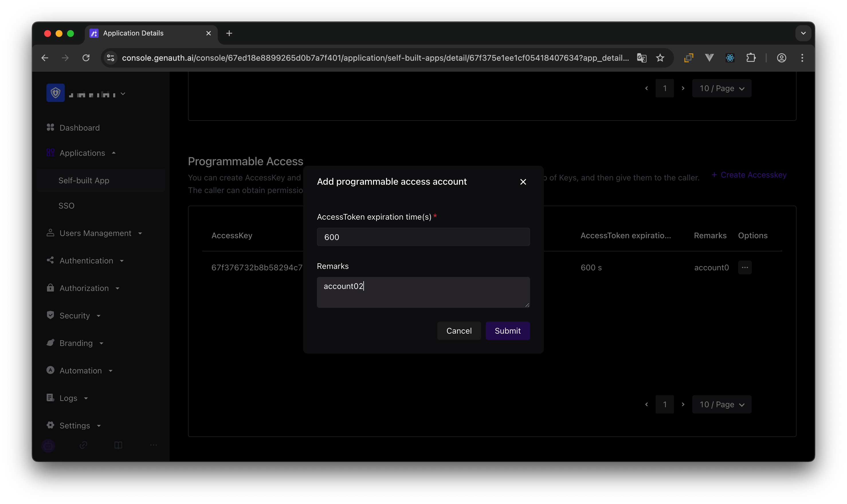Open the more options ellipsis in sidebar footer

click(x=154, y=445)
